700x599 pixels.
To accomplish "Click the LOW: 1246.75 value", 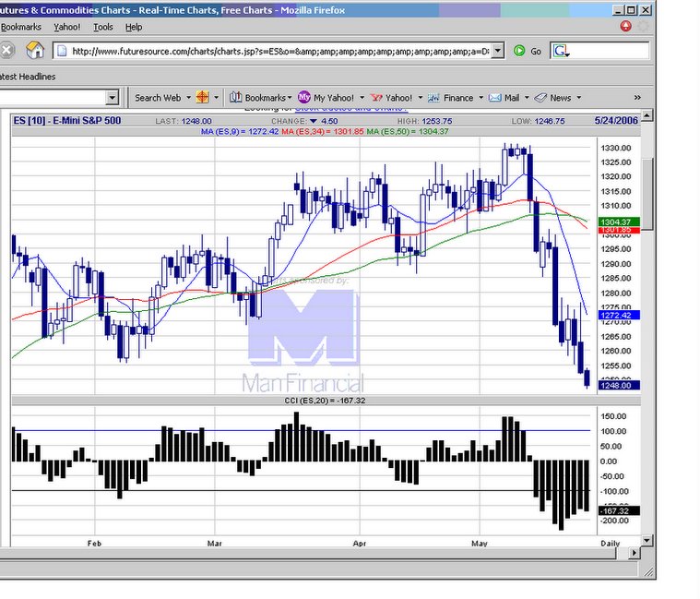I will click(x=539, y=121).
